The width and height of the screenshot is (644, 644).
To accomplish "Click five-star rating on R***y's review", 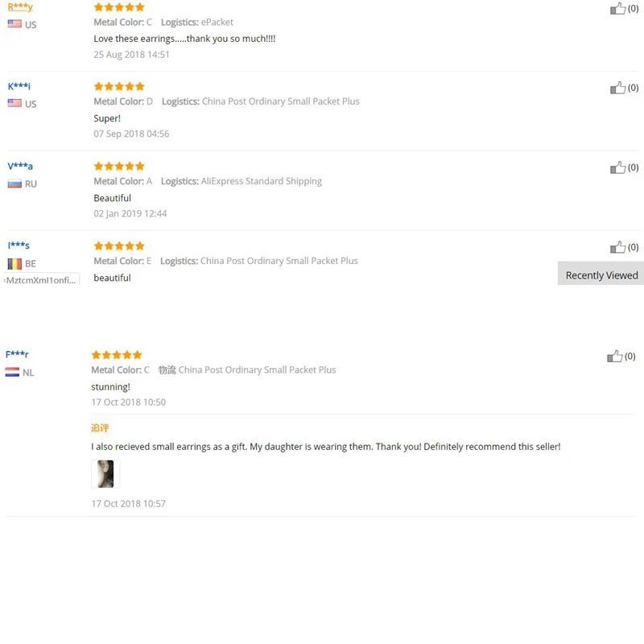I will 119,7.
